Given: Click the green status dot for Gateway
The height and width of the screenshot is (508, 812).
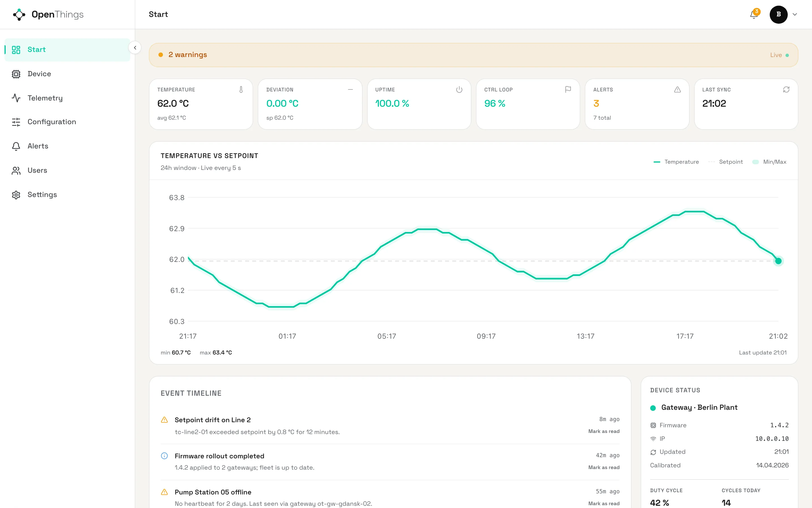Looking at the screenshot, I should coord(653,408).
